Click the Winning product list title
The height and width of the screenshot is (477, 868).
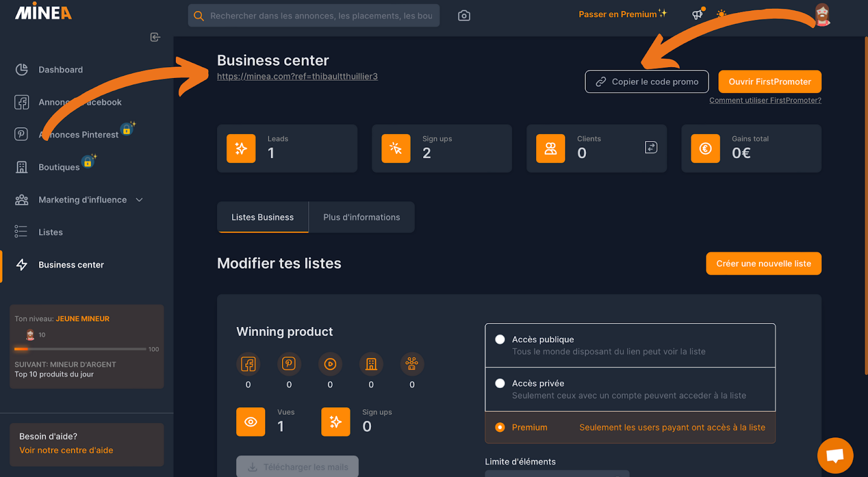(284, 332)
